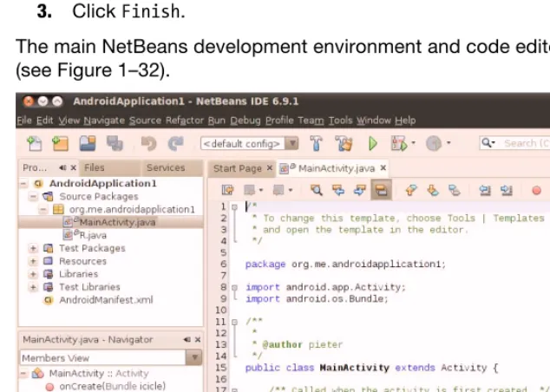The width and height of the screenshot is (550, 392).
Task: Click the red Start Macro Recording icon
Action: [x=536, y=191]
